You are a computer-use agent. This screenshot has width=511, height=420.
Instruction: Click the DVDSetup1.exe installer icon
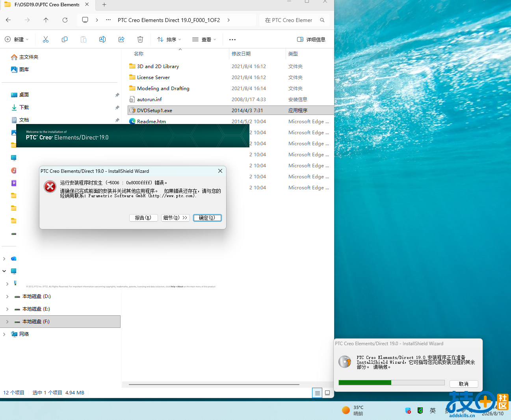pyautogui.click(x=132, y=110)
